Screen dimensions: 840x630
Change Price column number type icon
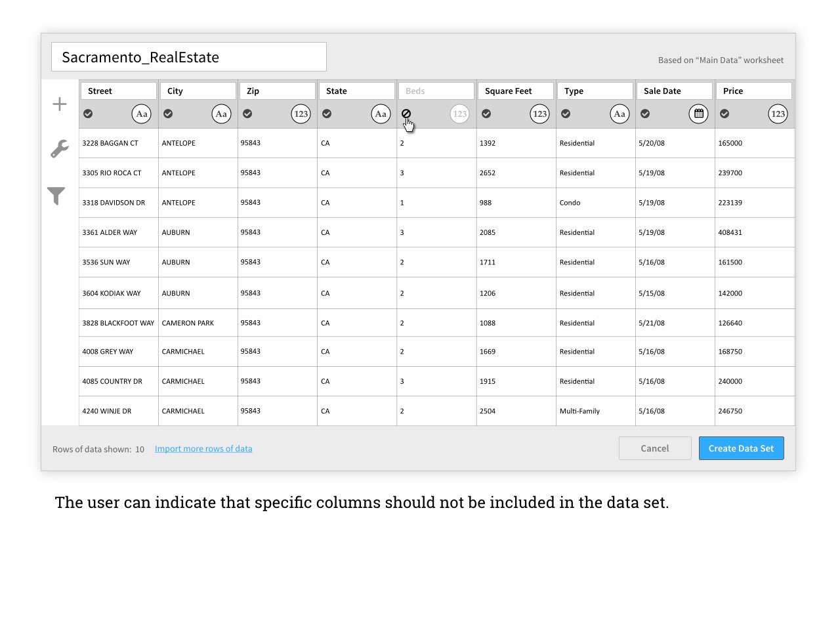click(778, 114)
